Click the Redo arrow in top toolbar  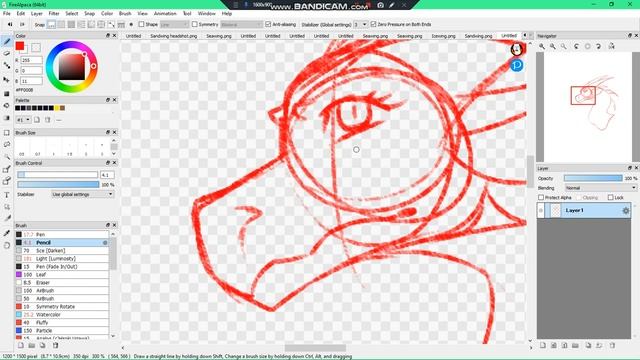(22, 24)
